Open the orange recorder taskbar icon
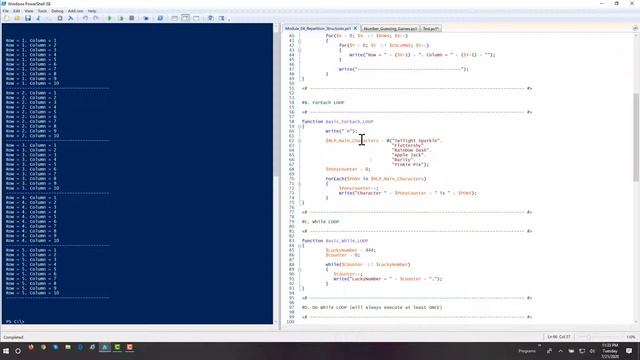This screenshot has width=640, height=360. pyautogui.click(x=129, y=347)
